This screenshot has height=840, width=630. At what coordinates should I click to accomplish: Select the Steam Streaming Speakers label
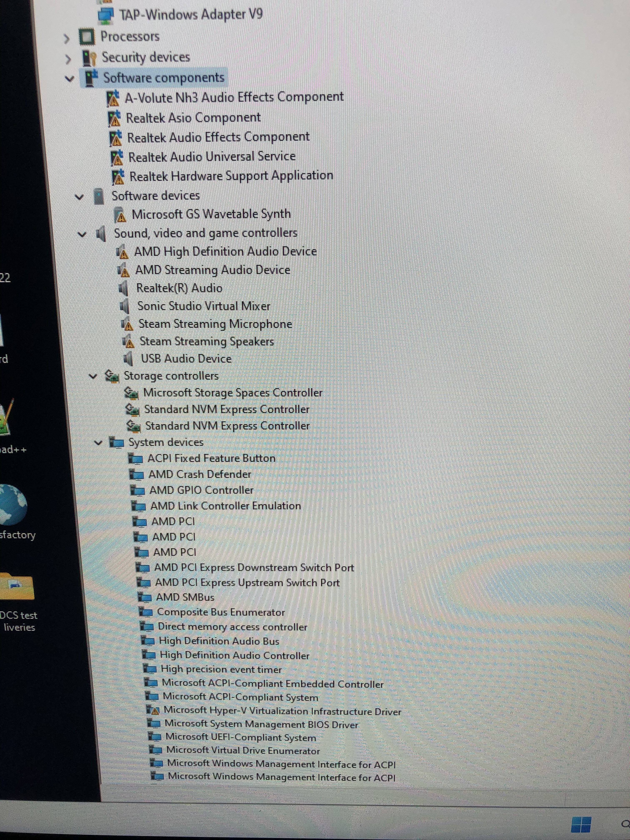[207, 342]
